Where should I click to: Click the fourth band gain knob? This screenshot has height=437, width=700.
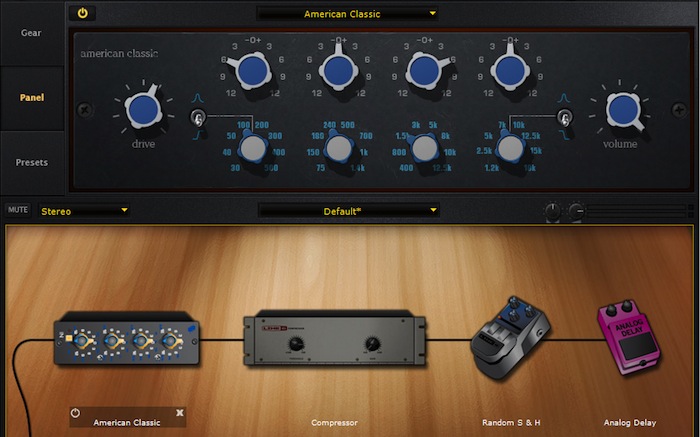click(510, 71)
